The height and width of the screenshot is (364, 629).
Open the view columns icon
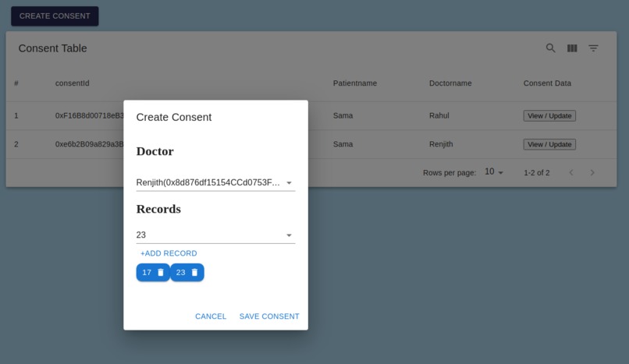coord(572,48)
